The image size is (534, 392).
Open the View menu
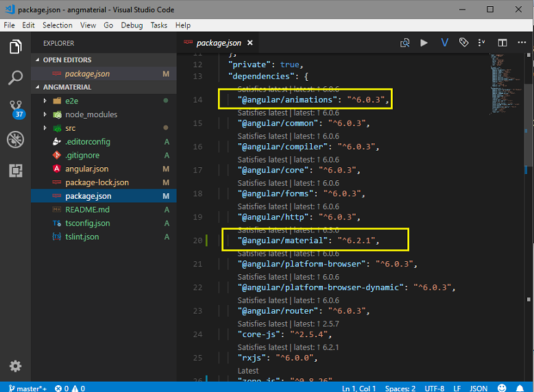[88, 25]
